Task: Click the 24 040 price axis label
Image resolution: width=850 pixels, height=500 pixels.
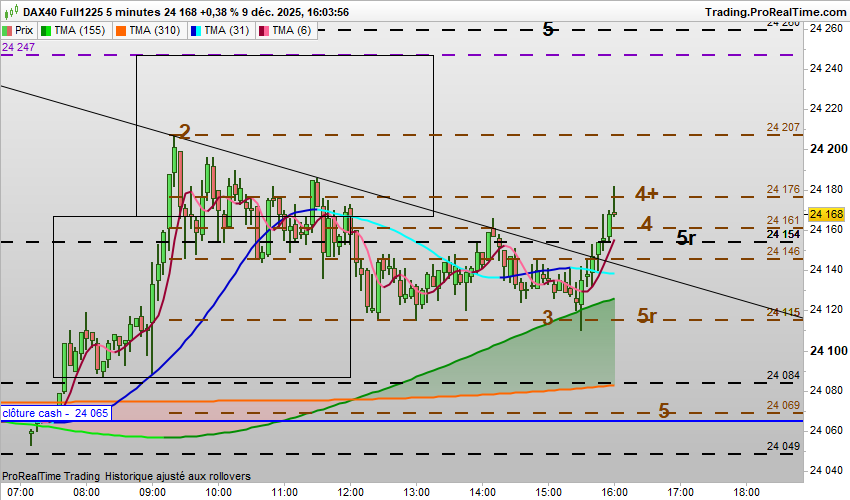Action: (x=826, y=471)
